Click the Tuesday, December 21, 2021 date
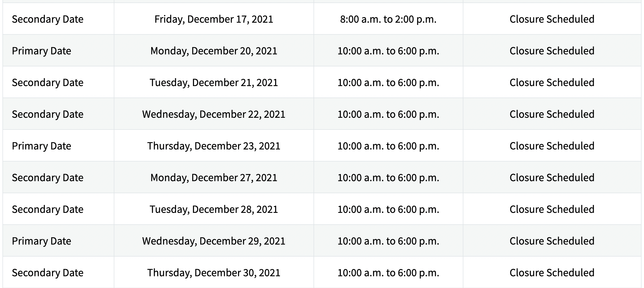 coord(214,83)
